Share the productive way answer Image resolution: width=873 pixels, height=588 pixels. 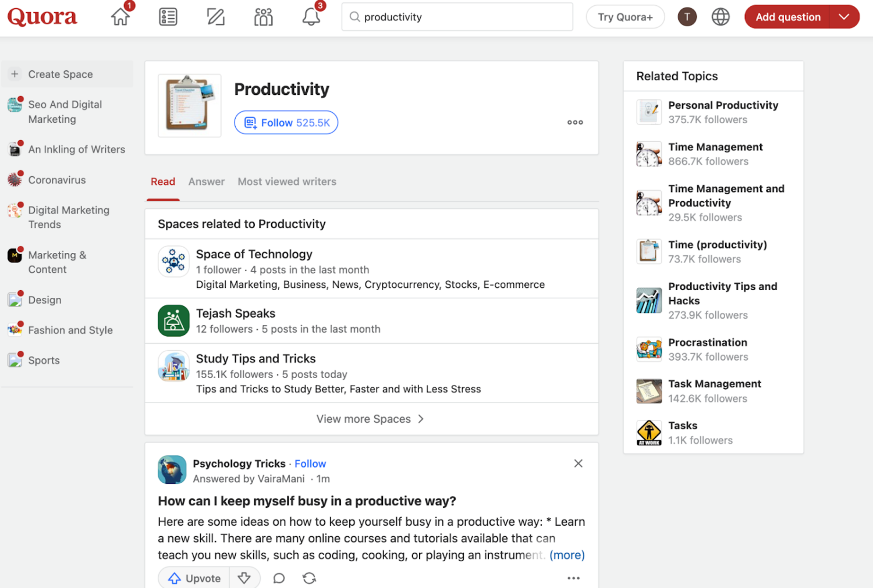(x=309, y=578)
